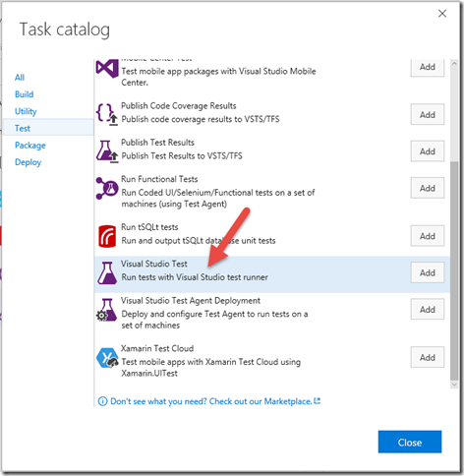Add the Xamarin Test Cloud task
Image resolution: width=464 pixels, height=476 pixels.
pyautogui.click(x=428, y=357)
